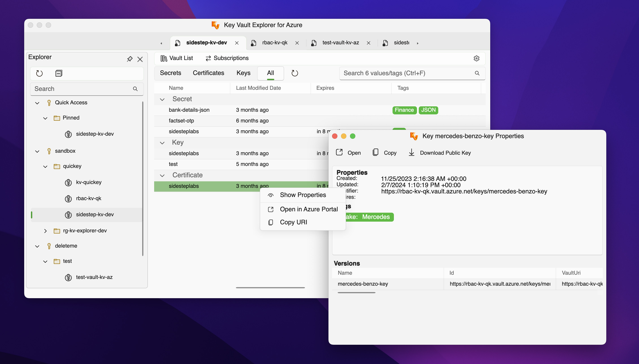The width and height of the screenshot is (639, 364).
Task: Collapse the Secret group
Action: [162, 99]
